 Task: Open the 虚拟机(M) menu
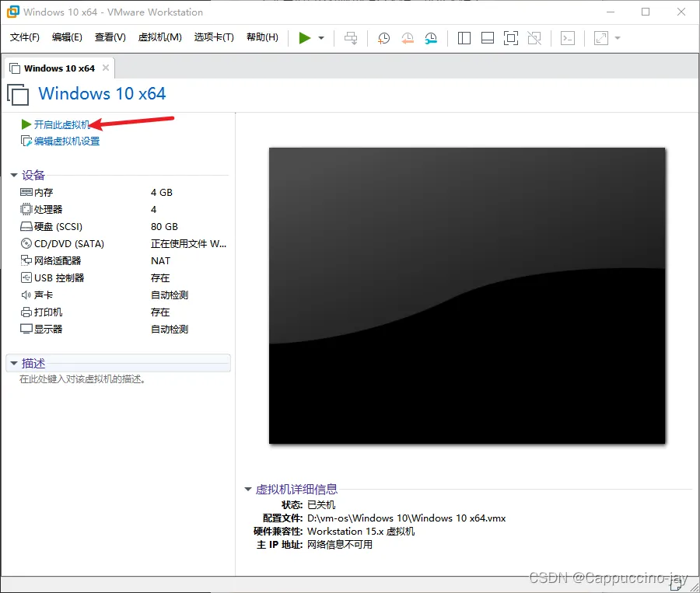[x=159, y=37]
